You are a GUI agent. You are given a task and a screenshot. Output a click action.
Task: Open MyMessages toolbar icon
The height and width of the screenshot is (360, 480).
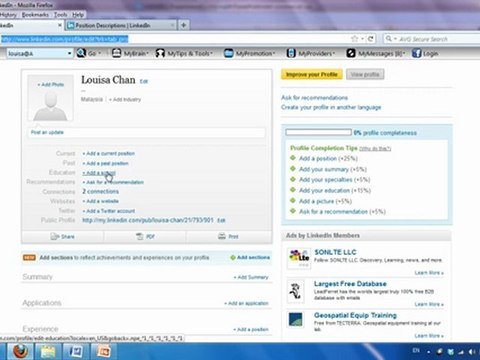(351, 53)
